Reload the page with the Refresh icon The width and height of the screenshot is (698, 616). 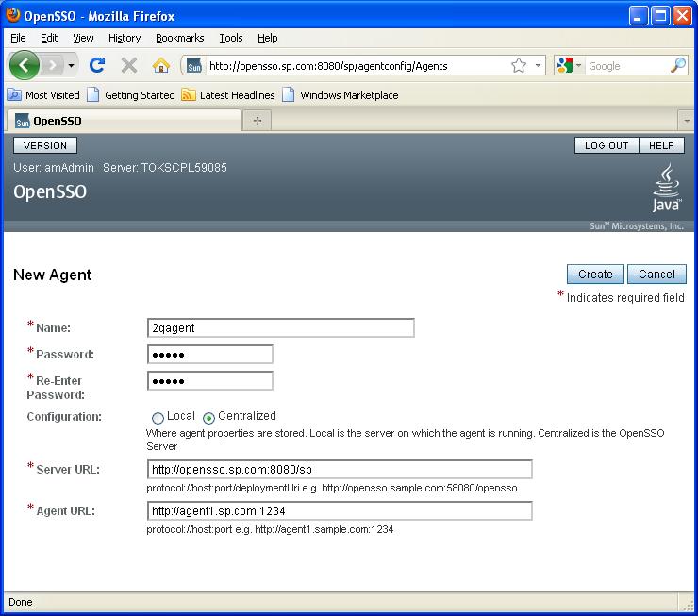click(x=97, y=65)
